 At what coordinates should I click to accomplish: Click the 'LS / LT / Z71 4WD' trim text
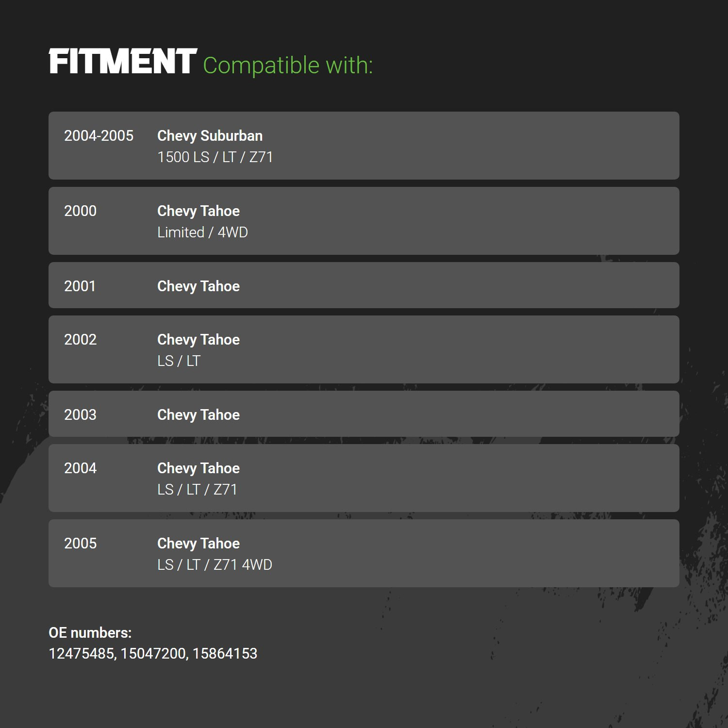pyautogui.click(x=215, y=565)
